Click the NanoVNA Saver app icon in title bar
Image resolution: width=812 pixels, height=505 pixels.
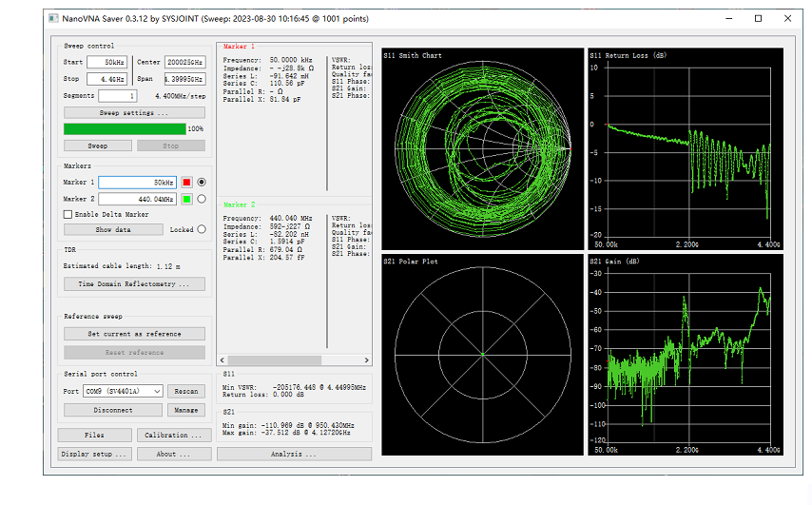(53, 18)
